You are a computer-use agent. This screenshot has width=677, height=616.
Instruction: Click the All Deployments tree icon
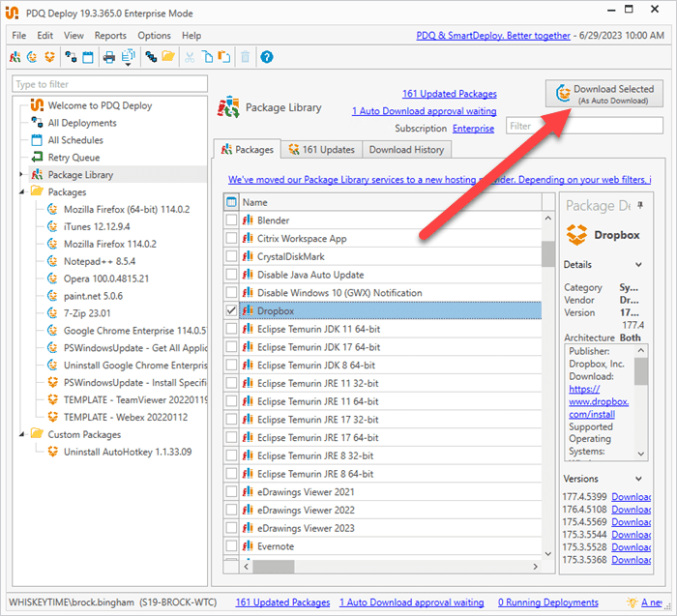[x=37, y=123]
